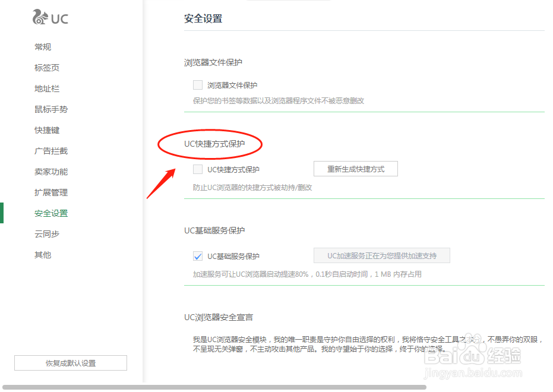553x392 pixels.
Task: Enable the 浏览器文件保护 checkbox
Action: [198, 85]
